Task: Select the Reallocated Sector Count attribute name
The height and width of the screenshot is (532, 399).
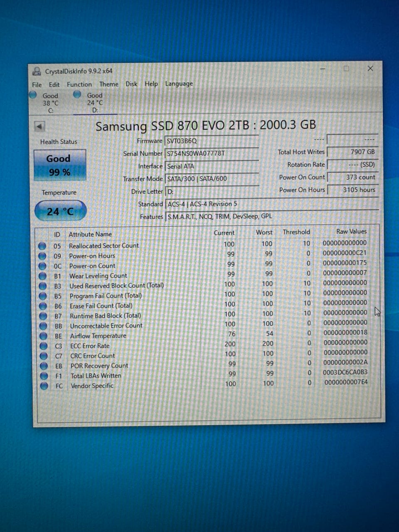Action: click(x=104, y=246)
